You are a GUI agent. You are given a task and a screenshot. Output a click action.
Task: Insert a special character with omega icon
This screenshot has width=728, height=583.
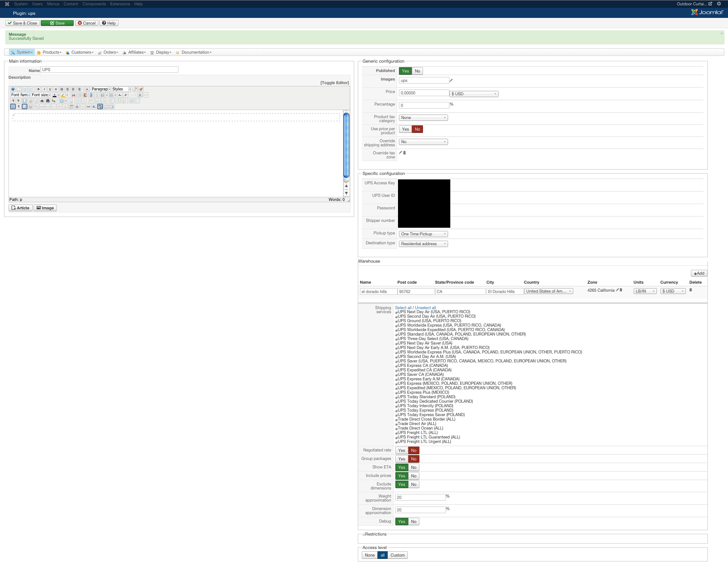(140, 95)
